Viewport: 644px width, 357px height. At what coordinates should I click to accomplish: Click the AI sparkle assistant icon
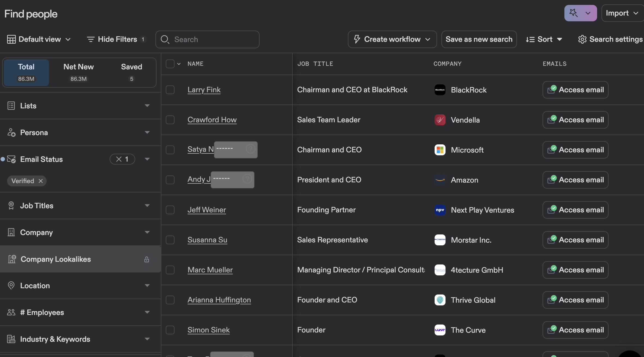573,13
